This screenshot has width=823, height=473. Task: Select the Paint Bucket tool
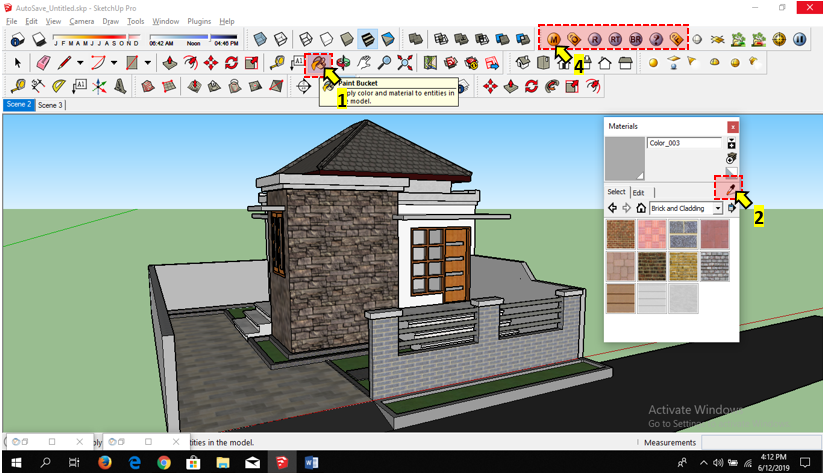[x=318, y=63]
